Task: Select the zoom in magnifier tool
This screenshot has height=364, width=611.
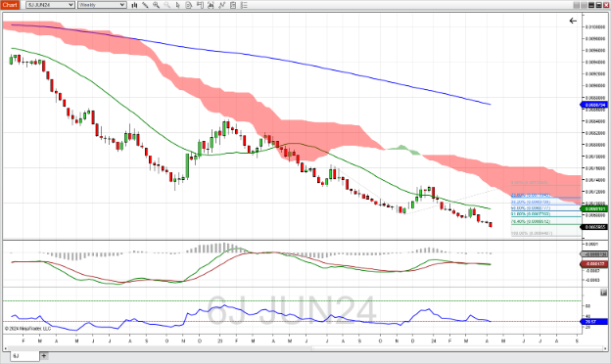Action: coord(157,5)
